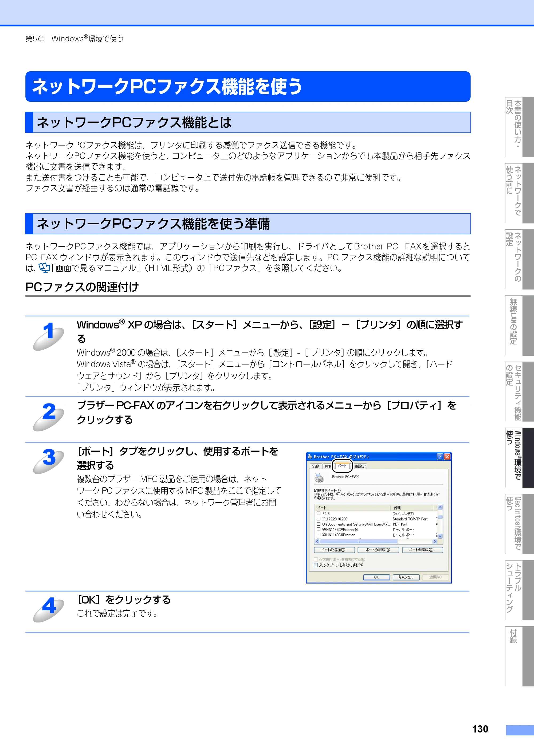Image resolution: width=534 pixels, height=756 pixels.
Task: Click the Brother PC-FAX printer icon in the dialog
Action: point(319,477)
